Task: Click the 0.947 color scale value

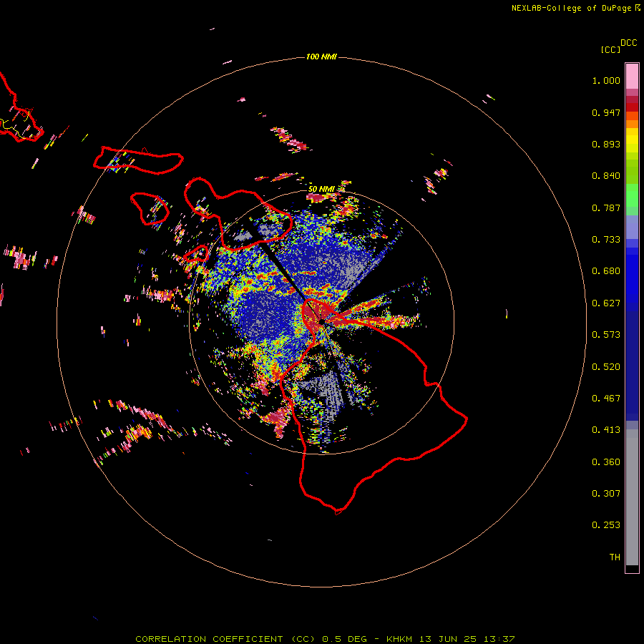Action: pos(606,112)
